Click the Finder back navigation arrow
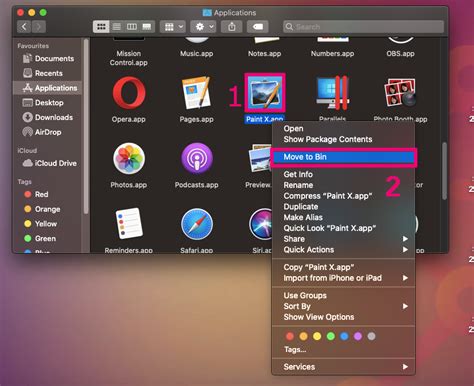The height and width of the screenshot is (386, 474). (x=24, y=26)
